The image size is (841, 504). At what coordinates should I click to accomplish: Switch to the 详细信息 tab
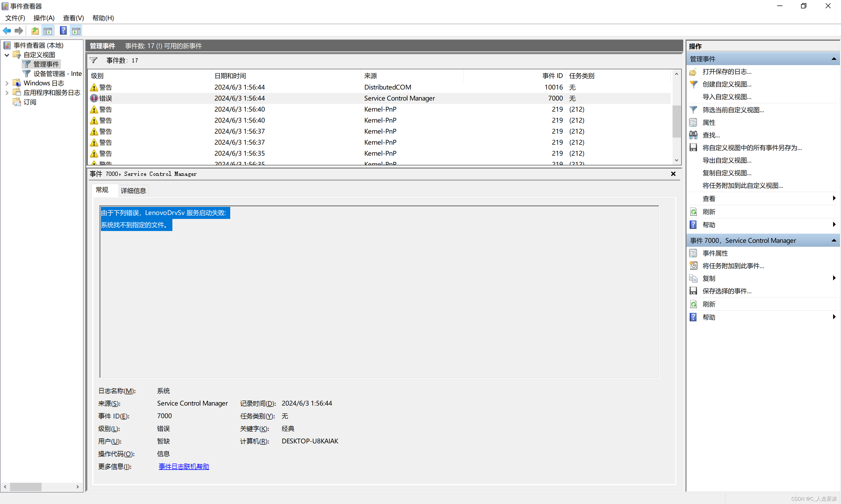133,191
